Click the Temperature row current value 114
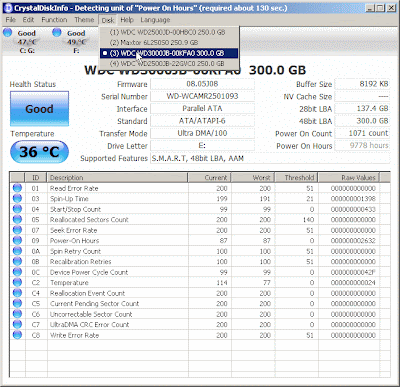 point(222,283)
